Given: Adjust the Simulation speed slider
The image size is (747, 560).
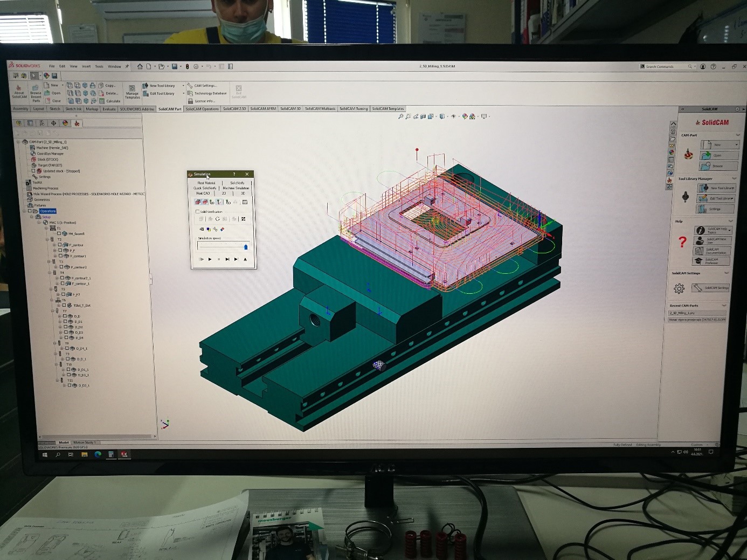Looking at the screenshot, I should coord(246,247).
